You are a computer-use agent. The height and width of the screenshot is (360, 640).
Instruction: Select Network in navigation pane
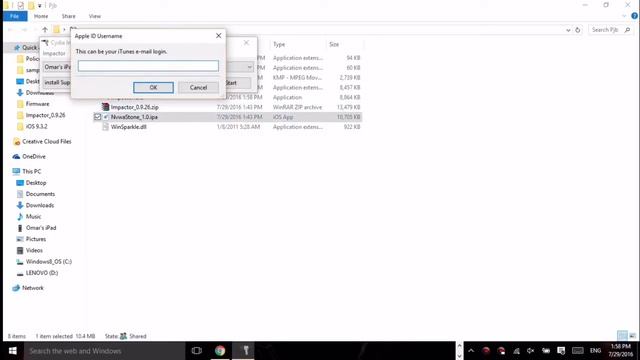point(33,288)
